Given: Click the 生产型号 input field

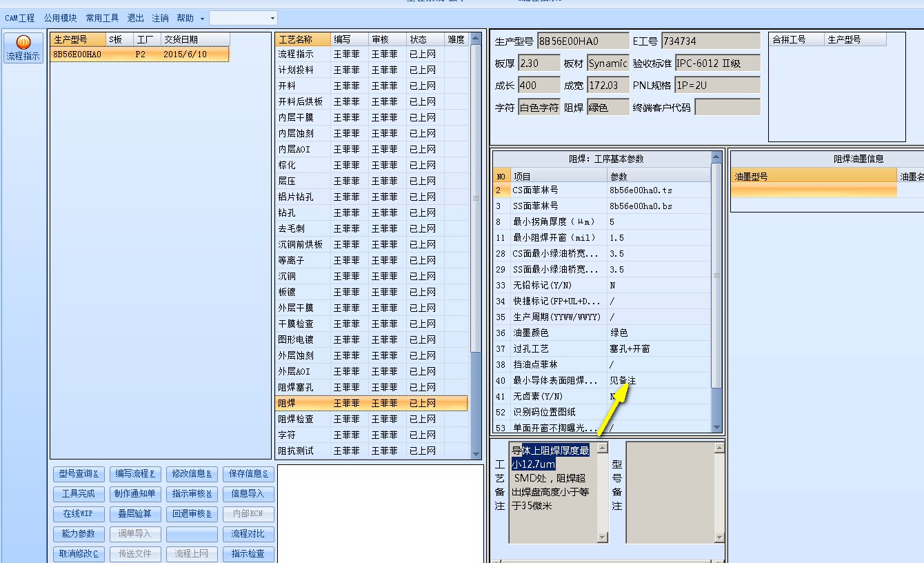Looking at the screenshot, I should [583, 41].
